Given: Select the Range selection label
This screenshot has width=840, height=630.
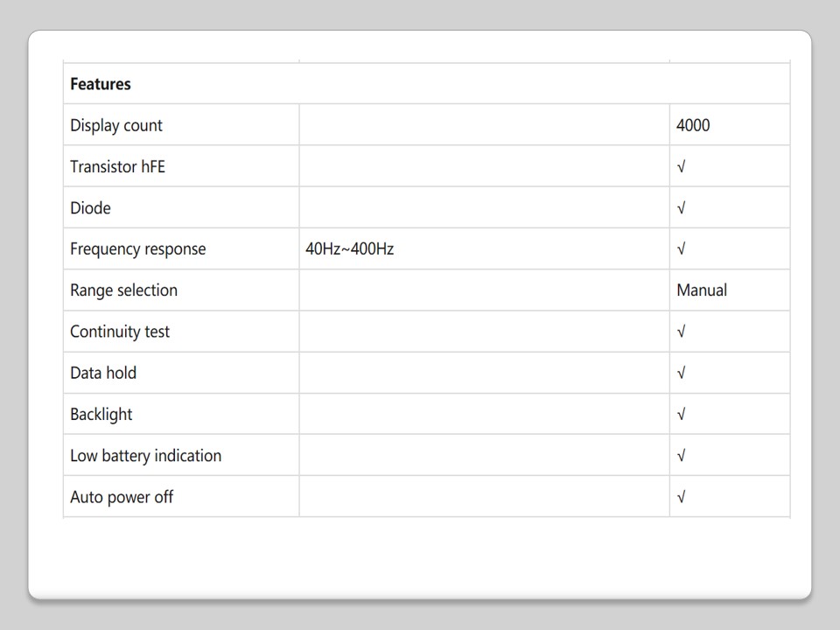Looking at the screenshot, I should tap(123, 290).
